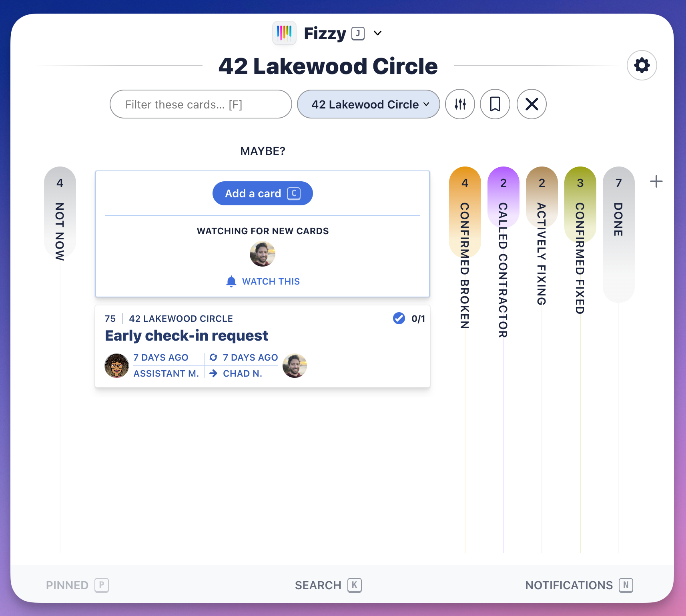This screenshot has height=616, width=686.
Task: Open the Early check-in request card
Action: (187, 335)
